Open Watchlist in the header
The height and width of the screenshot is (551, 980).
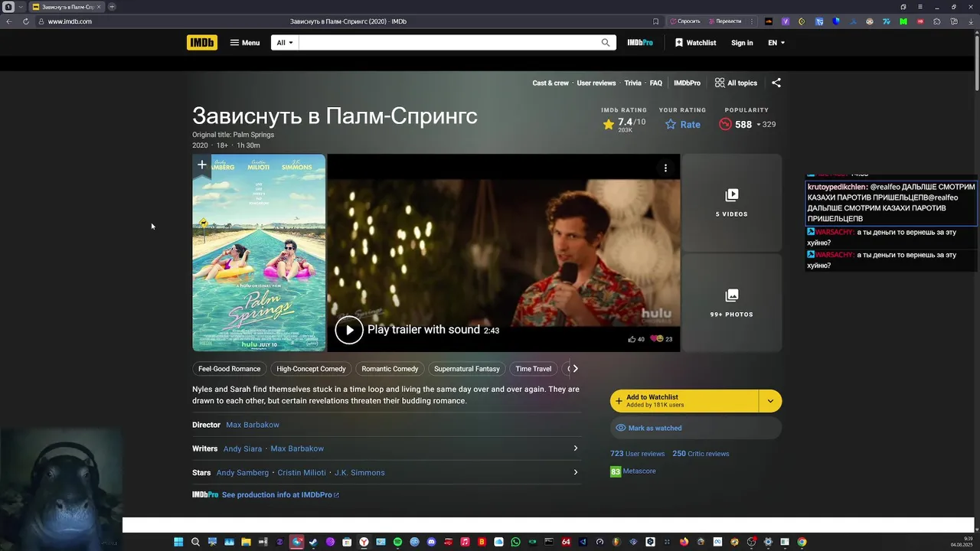[695, 43]
